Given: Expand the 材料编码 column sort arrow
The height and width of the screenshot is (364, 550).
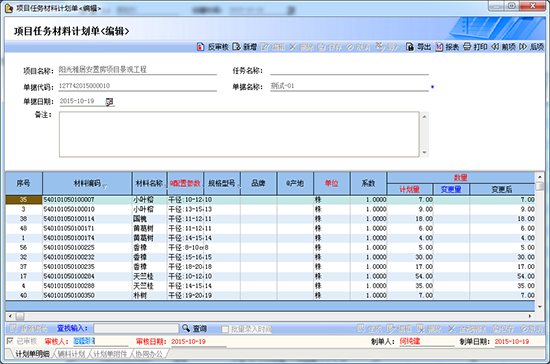Looking at the screenshot, I should point(105,187).
